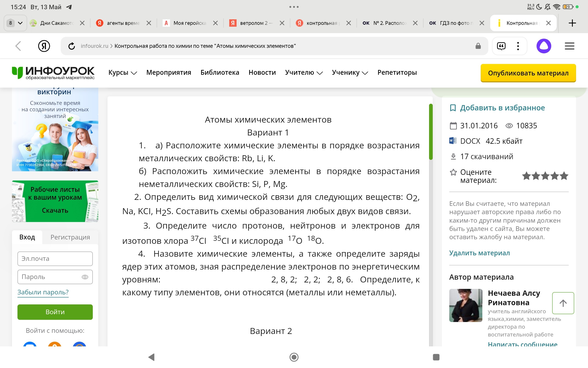Go back with the browser back arrow
This screenshot has width=588, height=368.
pos(18,46)
